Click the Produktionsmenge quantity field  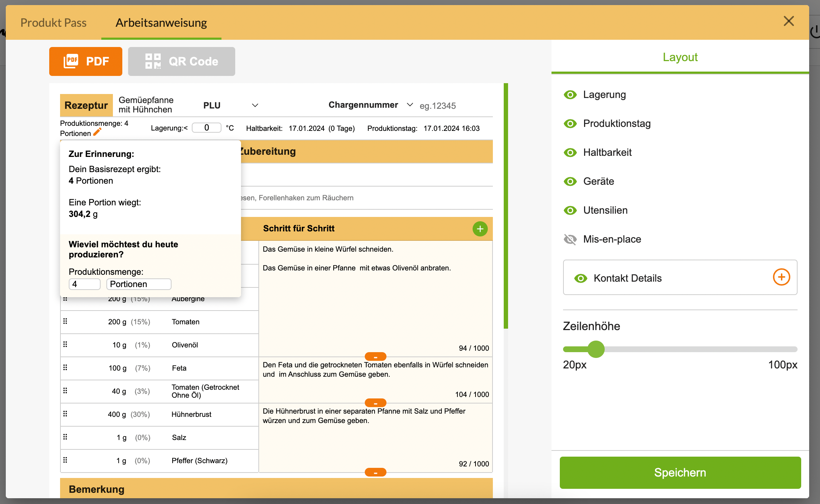(x=85, y=284)
